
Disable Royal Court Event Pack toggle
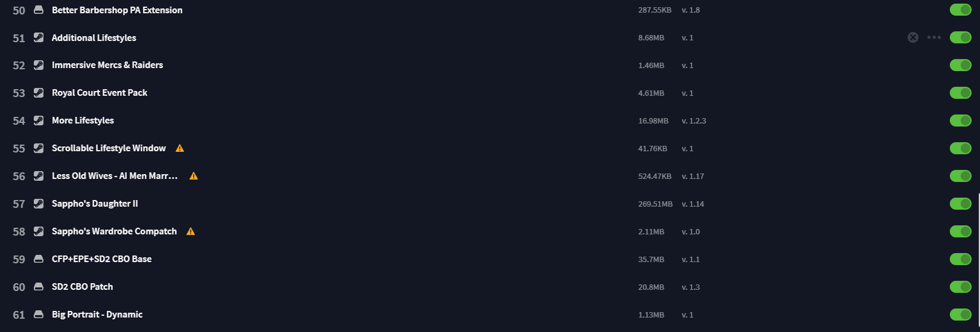pos(960,93)
